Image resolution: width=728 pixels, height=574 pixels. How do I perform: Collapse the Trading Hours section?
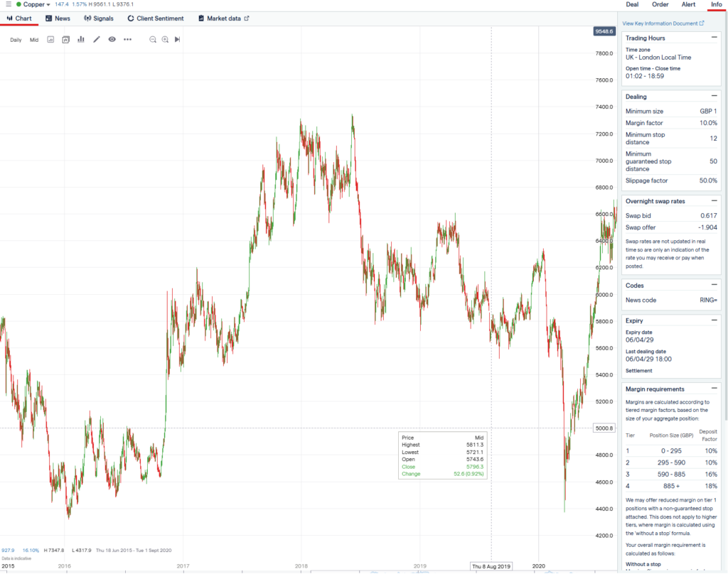click(714, 38)
